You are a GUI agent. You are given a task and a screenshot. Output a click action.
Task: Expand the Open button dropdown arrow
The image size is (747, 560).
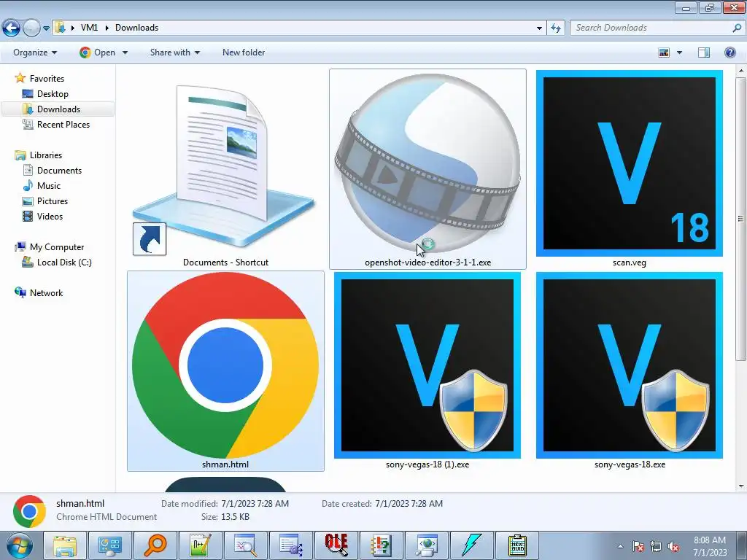pyautogui.click(x=125, y=52)
